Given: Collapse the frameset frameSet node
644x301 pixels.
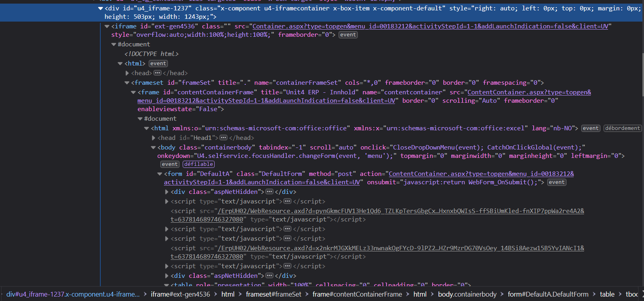Looking at the screenshot, I should click(127, 83).
